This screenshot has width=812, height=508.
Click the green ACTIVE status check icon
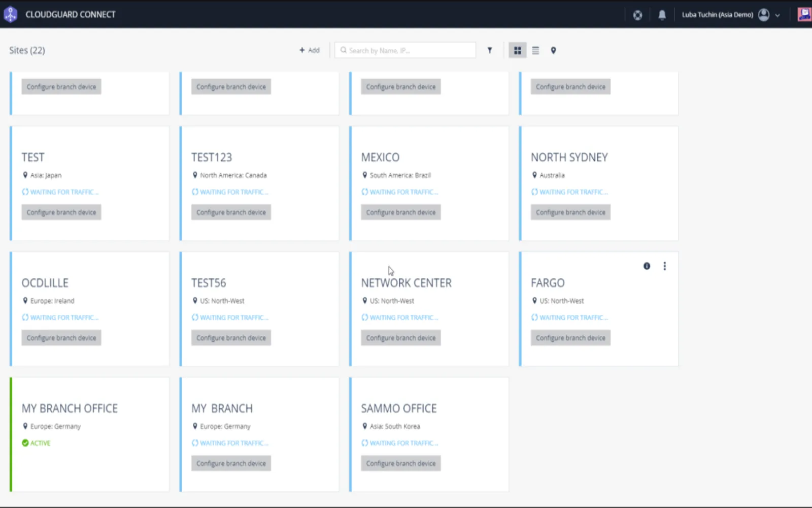[25, 443]
